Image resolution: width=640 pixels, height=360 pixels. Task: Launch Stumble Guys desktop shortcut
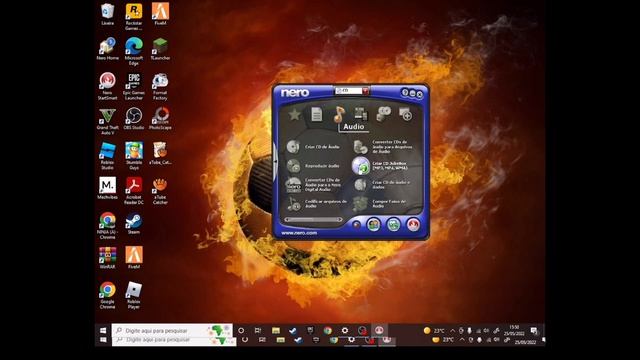click(x=134, y=156)
